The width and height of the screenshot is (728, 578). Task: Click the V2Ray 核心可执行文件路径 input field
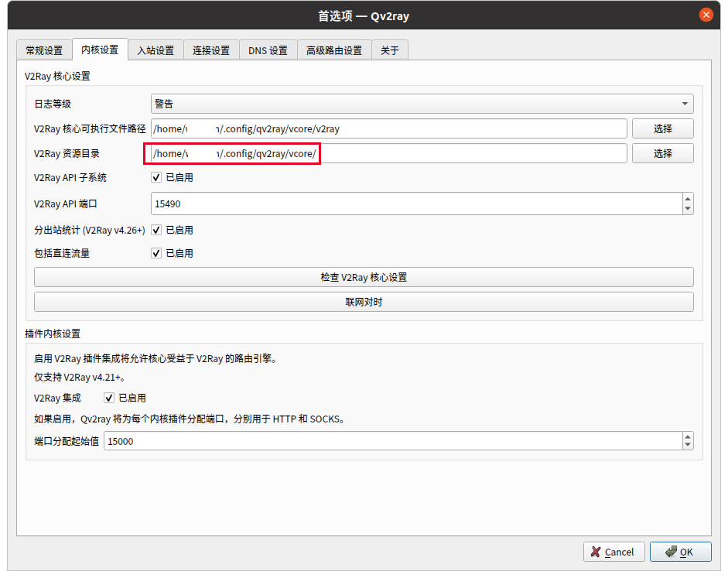click(x=388, y=128)
